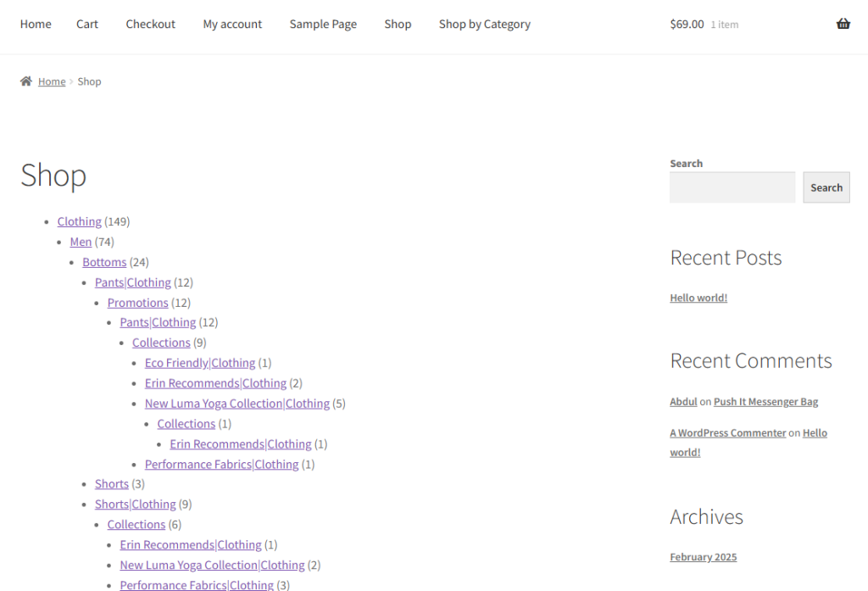Viewport: 868px width, 591px height.
Task: Focus the sidebar search input field
Action: (732, 187)
